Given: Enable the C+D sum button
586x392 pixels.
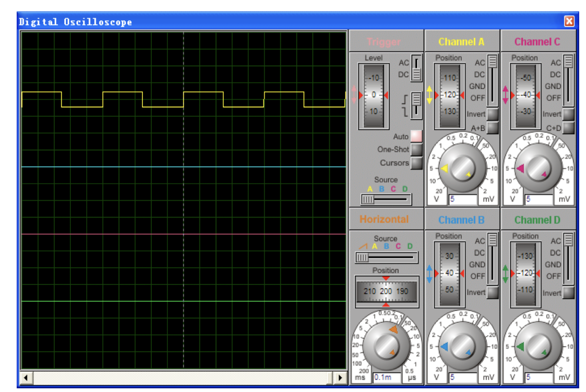Looking at the screenshot, I should pyautogui.click(x=569, y=128).
